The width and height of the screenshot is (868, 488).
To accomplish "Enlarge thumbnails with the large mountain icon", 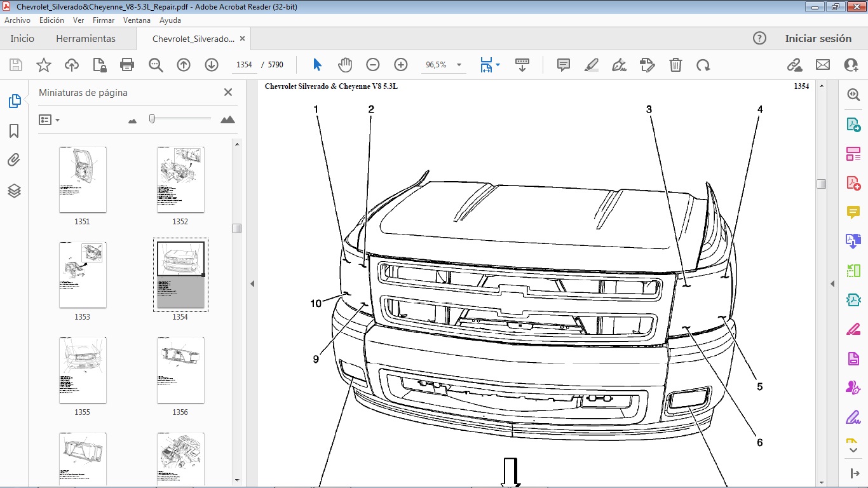I will click(227, 119).
